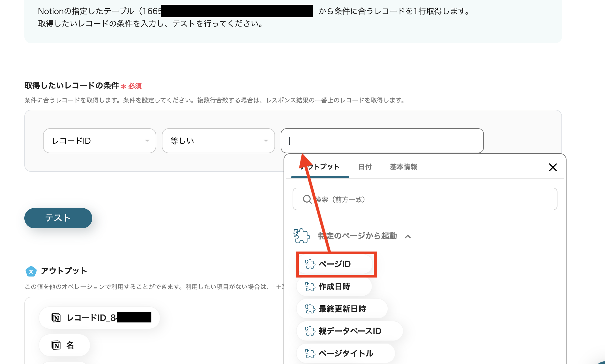Select the 作成日時 output item

(x=334, y=286)
